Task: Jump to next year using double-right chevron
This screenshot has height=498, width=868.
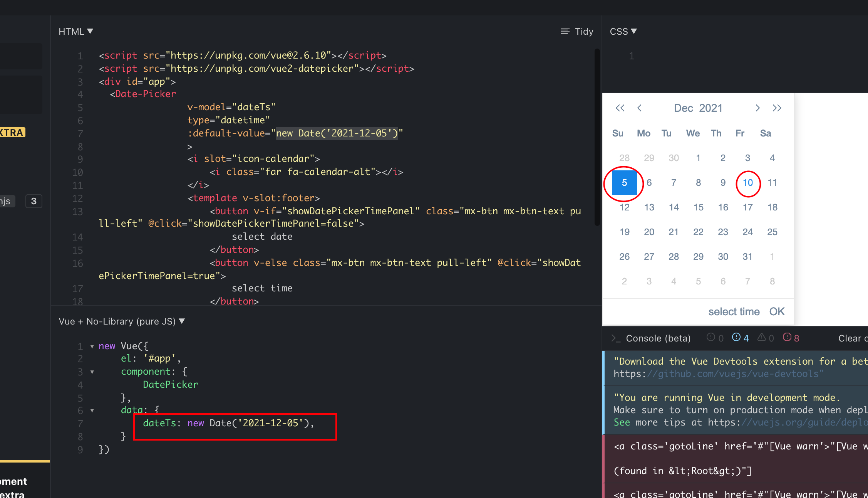Action: coord(777,108)
